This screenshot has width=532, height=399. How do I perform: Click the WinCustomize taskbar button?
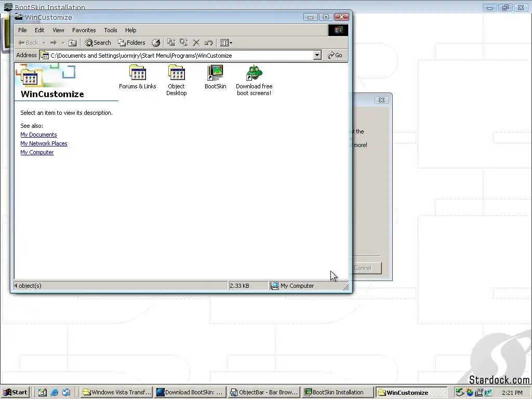(x=411, y=393)
